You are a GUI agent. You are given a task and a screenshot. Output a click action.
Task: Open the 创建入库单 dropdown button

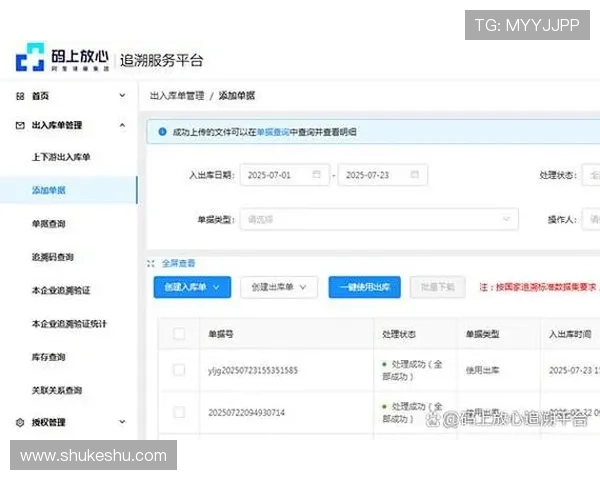[x=192, y=287]
